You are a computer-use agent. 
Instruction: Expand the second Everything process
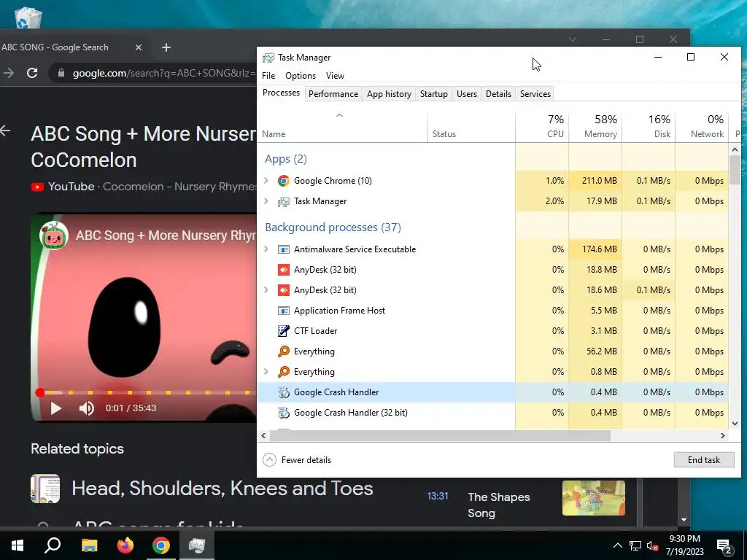266,371
